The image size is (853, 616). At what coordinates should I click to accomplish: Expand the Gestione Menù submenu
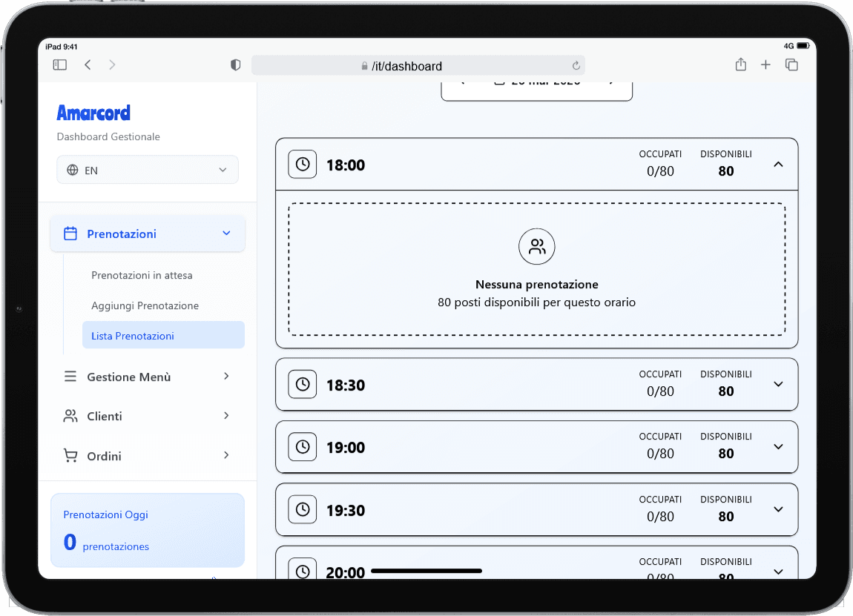[x=226, y=376]
